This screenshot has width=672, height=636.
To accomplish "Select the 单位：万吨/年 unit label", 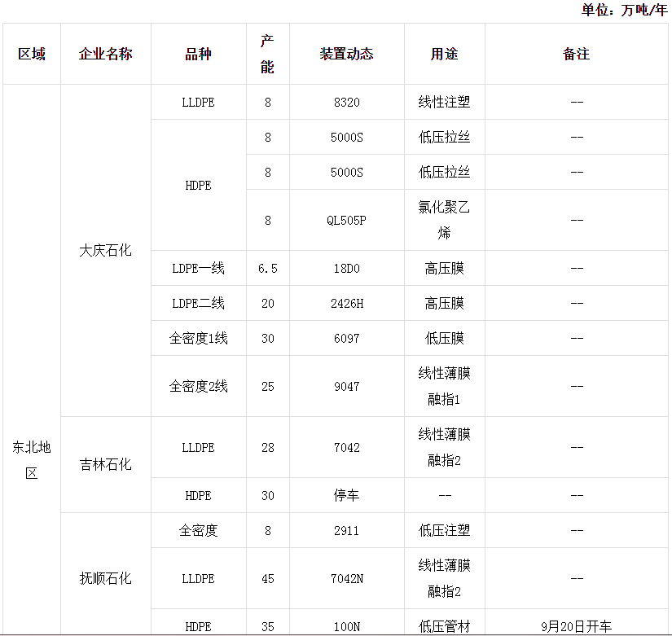I will point(625,10).
